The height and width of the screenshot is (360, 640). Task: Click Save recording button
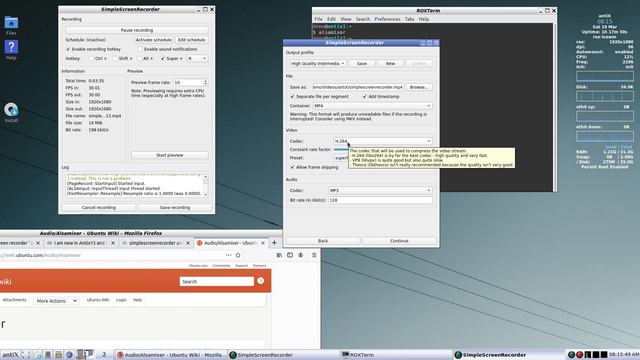175,208
